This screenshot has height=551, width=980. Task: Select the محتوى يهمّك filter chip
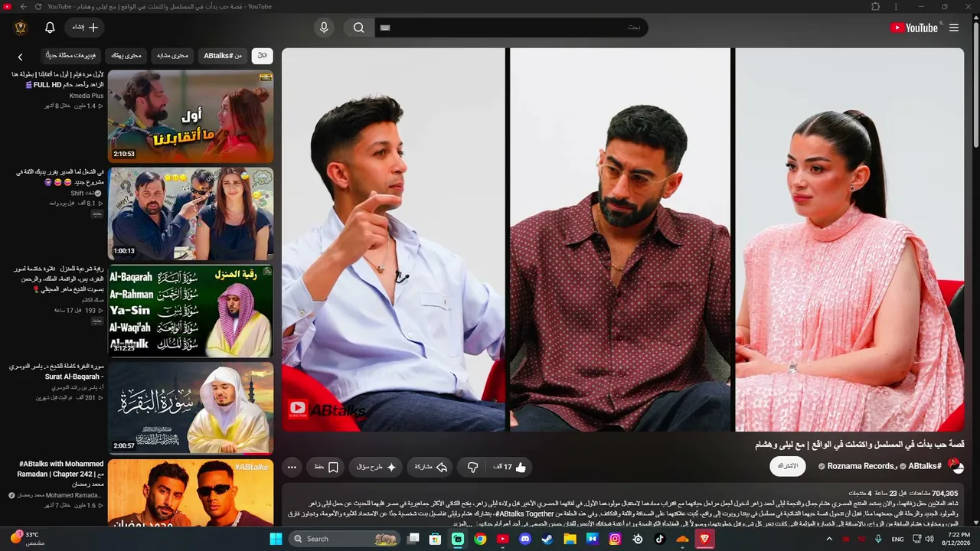[126, 56]
